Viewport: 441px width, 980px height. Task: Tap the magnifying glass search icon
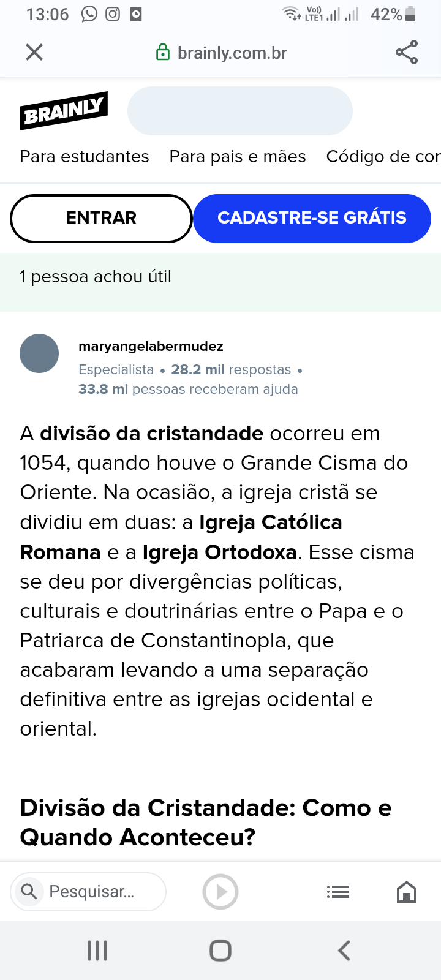(29, 891)
